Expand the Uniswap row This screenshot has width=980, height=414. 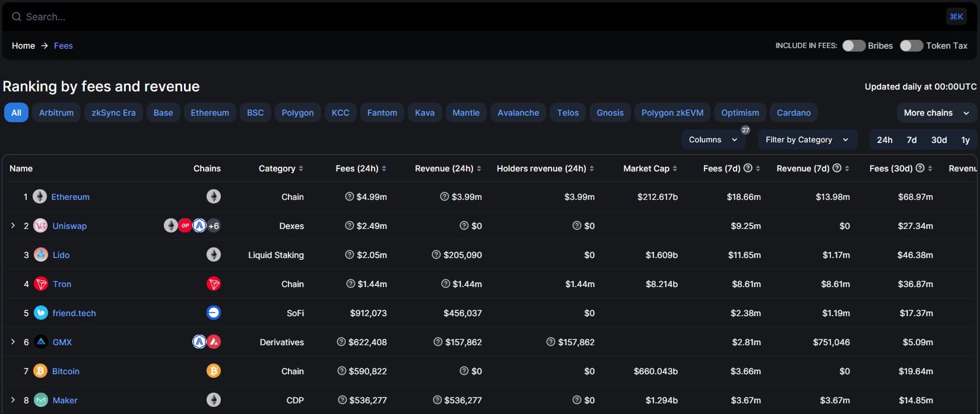pyautogui.click(x=13, y=225)
